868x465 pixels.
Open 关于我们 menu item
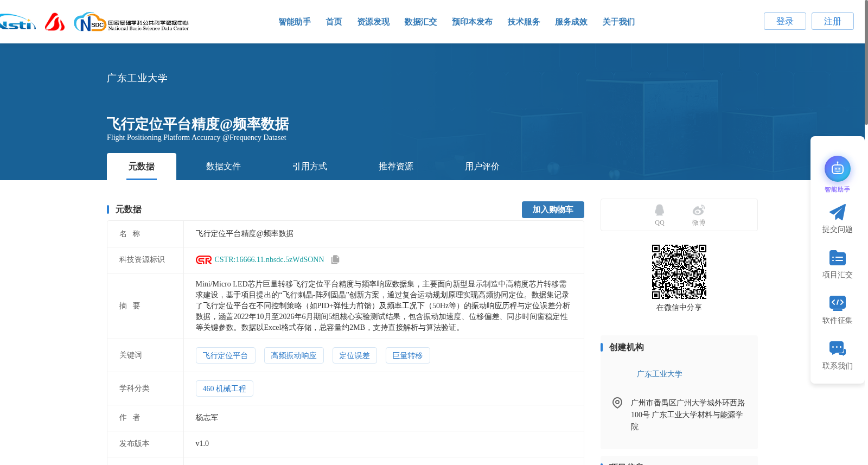618,22
